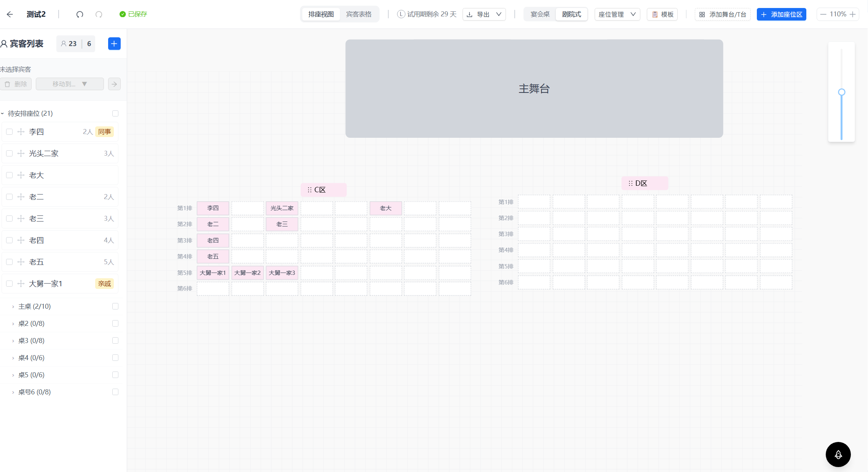
Task: Click the blue add guest plus icon
Action: coord(114,44)
